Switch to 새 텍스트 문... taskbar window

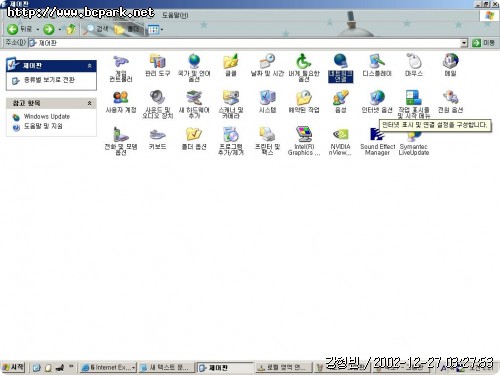pyautogui.click(x=166, y=368)
